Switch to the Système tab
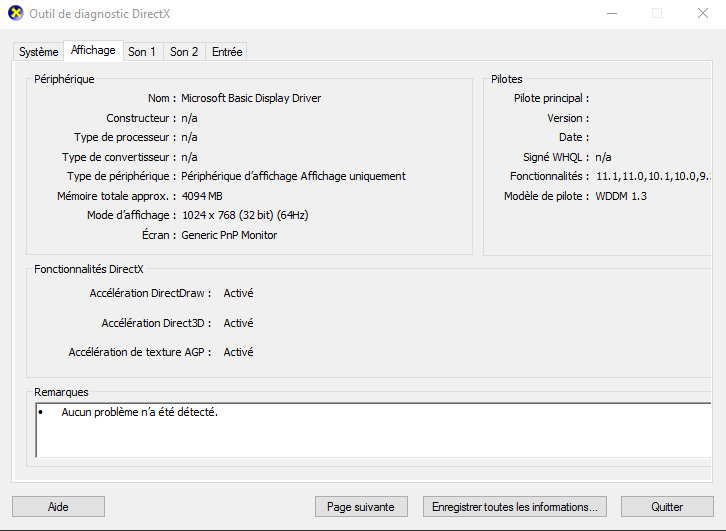Screen dimensions: 726x531 click(38, 52)
